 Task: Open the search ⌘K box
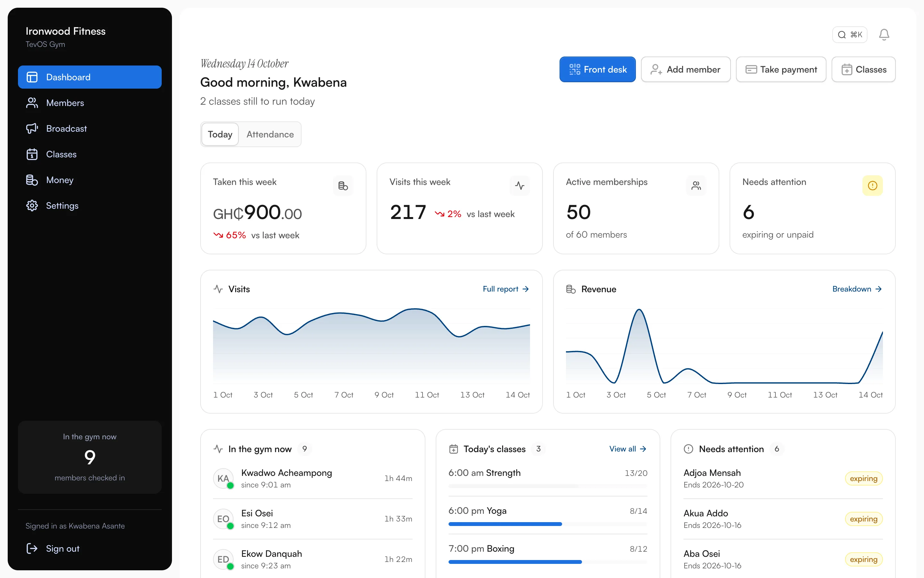(850, 35)
